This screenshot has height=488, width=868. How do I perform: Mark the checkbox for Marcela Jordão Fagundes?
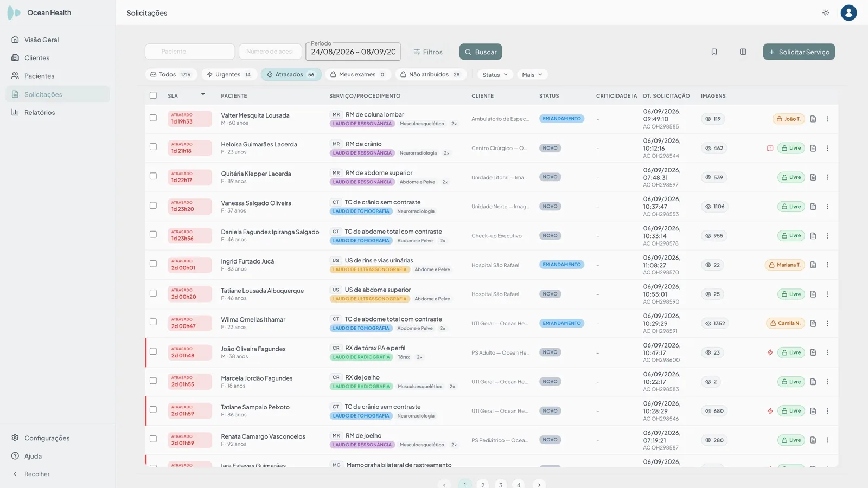point(153,381)
